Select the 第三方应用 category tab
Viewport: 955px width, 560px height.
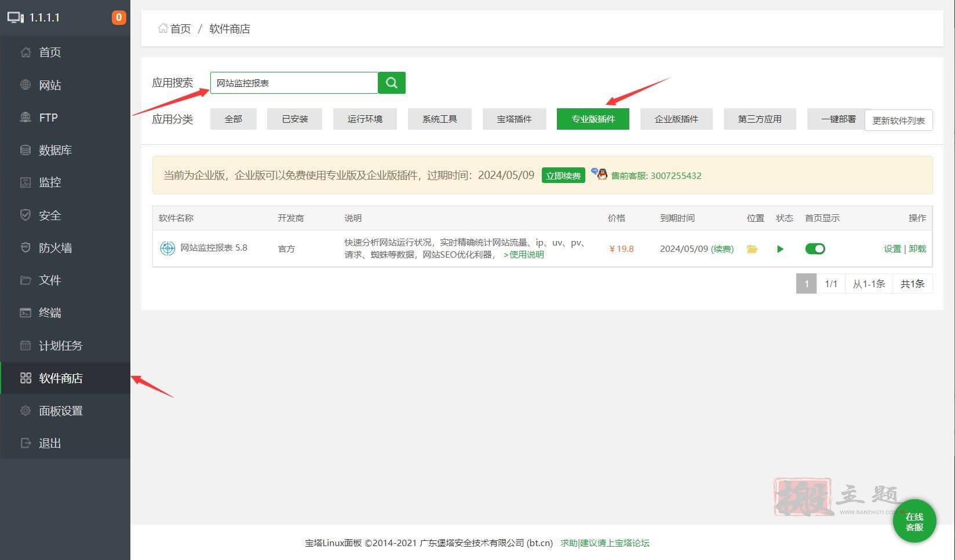point(760,119)
